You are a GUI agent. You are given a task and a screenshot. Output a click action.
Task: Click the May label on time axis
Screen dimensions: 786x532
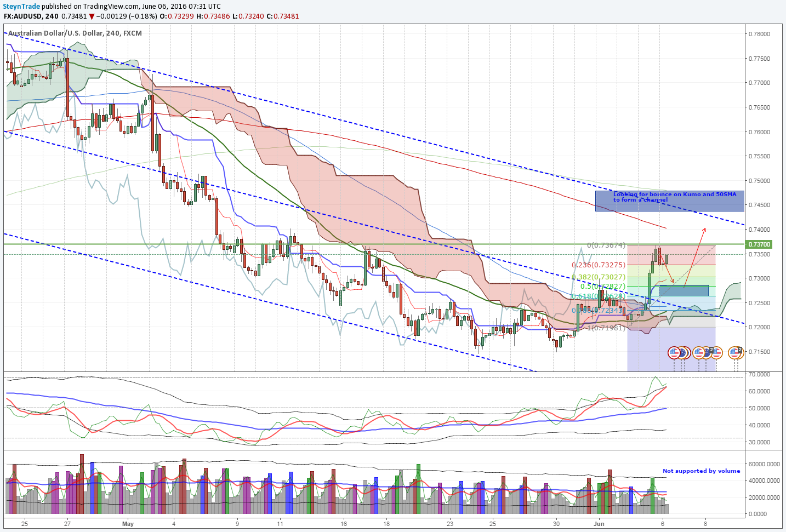coord(128,524)
